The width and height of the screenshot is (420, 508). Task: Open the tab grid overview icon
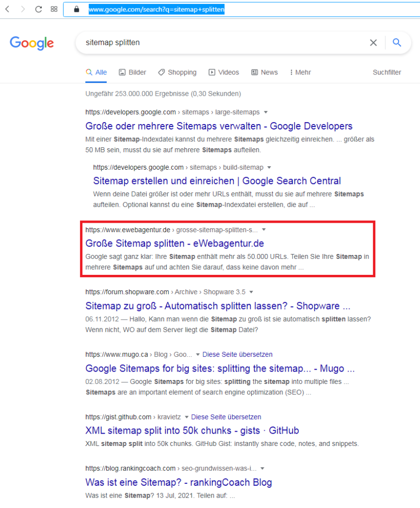click(54, 9)
